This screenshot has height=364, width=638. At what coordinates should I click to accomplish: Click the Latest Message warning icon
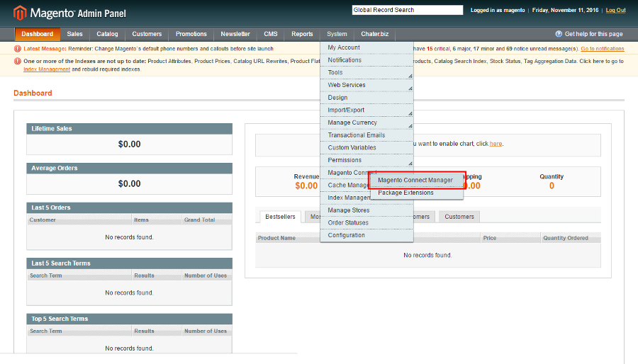pos(18,49)
